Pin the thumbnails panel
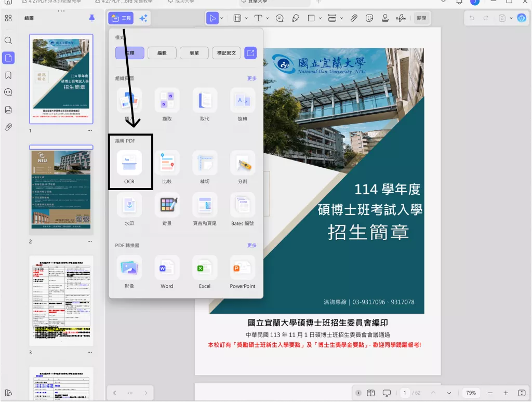Viewport: 532px width, 402px height. 91,18
